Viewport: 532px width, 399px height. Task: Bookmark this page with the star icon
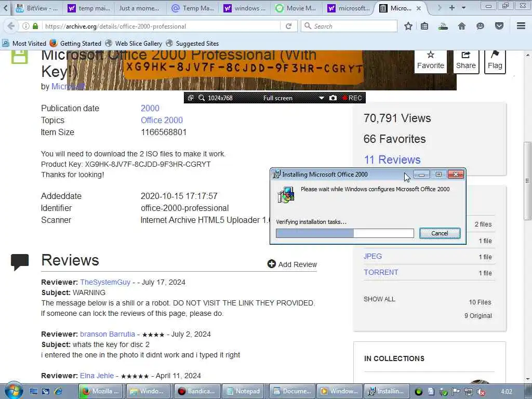pos(408,26)
